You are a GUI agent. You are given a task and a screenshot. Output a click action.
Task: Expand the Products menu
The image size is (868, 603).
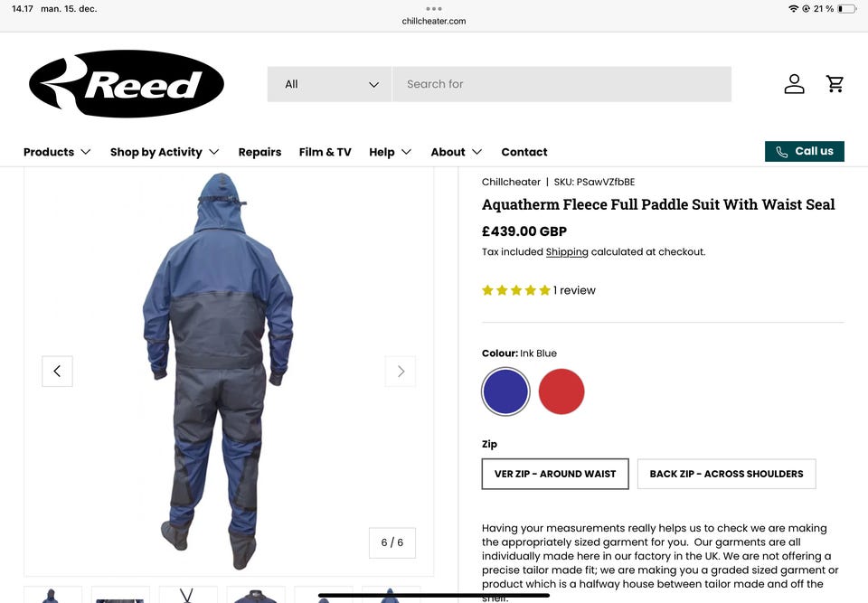point(57,152)
